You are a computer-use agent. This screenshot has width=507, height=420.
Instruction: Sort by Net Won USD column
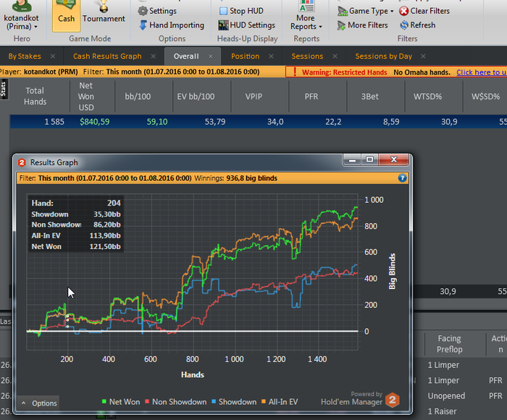[x=86, y=96]
